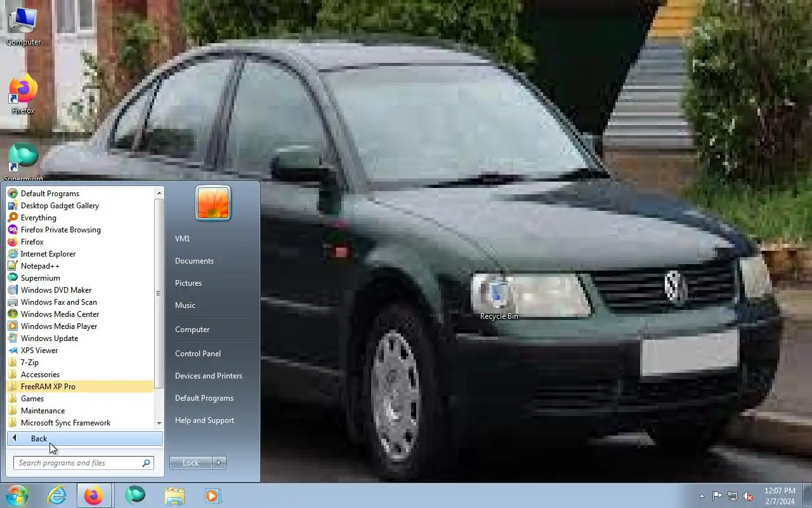The image size is (812, 508).
Task: Click the user account picture
Action: 213,203
